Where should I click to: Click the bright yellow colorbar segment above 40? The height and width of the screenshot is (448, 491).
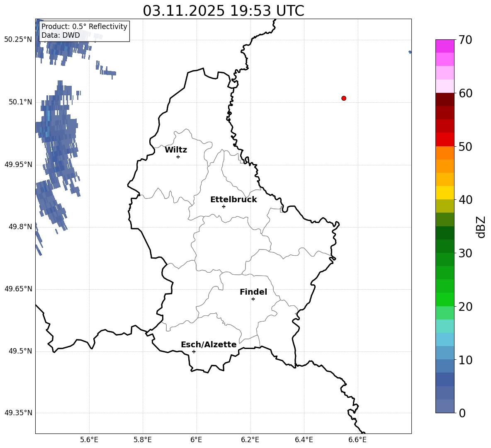click(445, 193)
